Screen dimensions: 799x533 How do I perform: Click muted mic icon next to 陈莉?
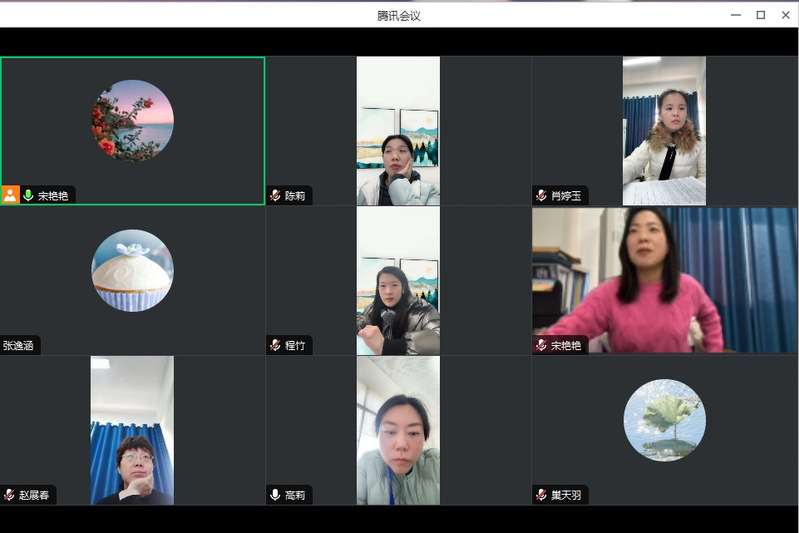click(275, 196)
